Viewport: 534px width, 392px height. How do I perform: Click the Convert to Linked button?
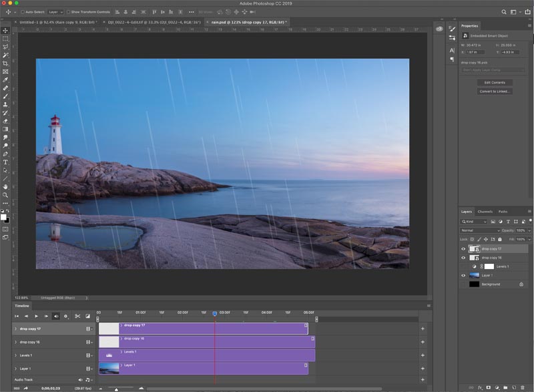pyautogui.click(x=495, y=91)
